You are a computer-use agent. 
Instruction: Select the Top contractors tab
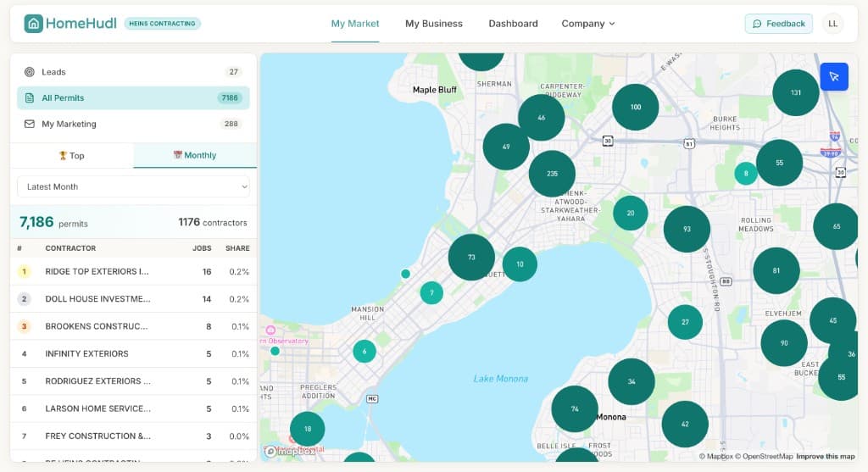coord(72,155)
